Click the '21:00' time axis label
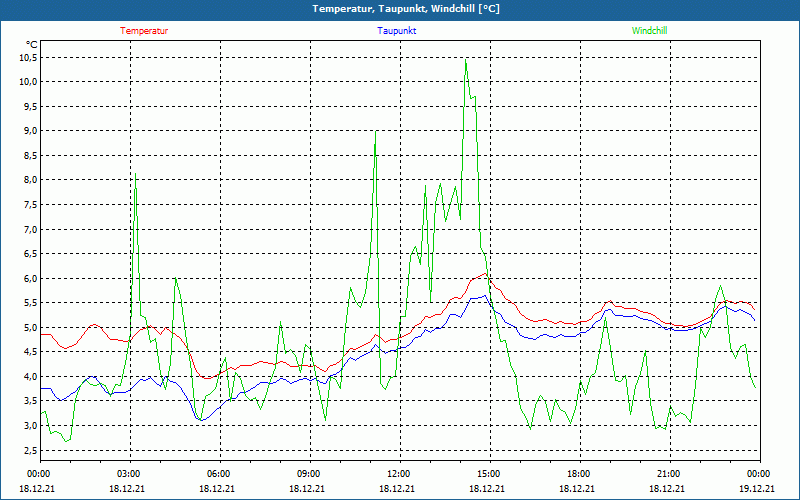 pos(669,474)
